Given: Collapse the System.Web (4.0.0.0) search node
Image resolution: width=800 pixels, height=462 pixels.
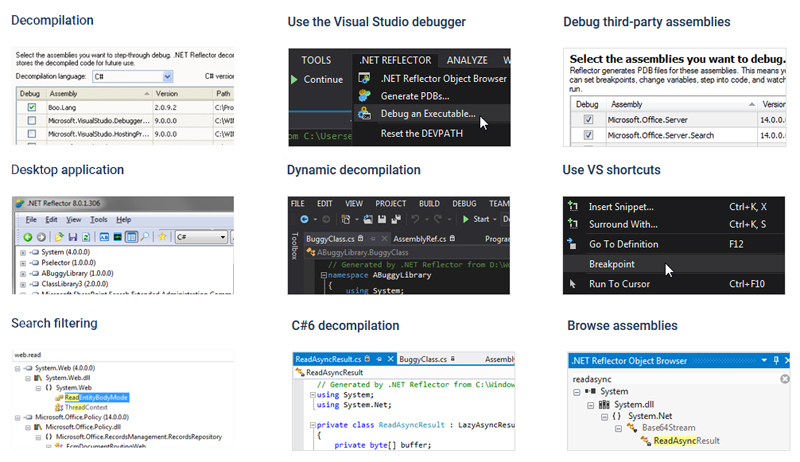Looking at the screenshot, I should pos(17,368).
